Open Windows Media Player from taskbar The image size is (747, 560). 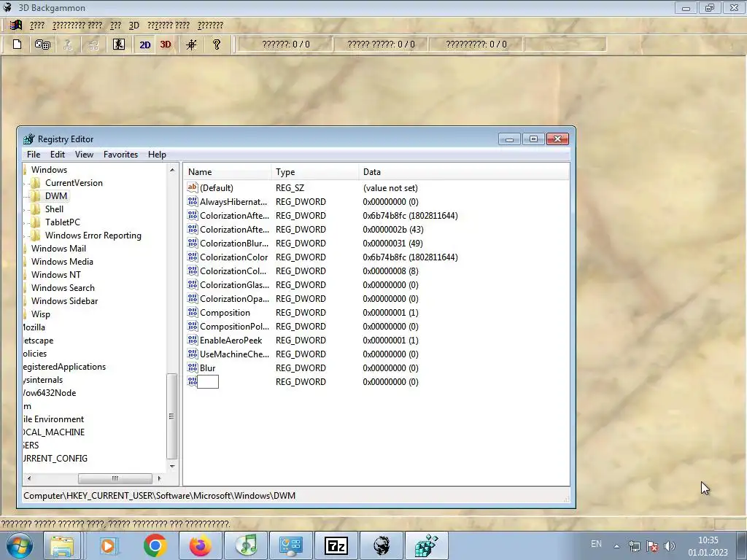pyautogui.click(x=108, y=545)
